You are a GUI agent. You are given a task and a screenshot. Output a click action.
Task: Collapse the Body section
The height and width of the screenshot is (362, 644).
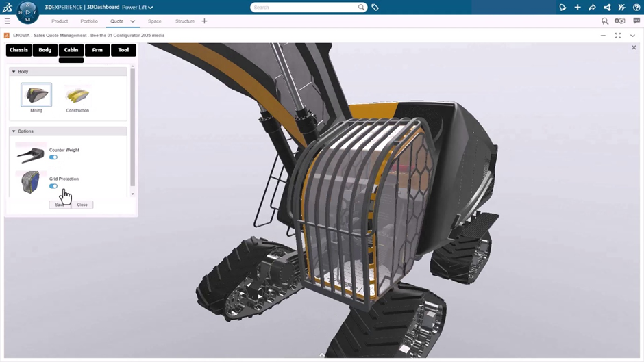pyautogui.click(x=14, y=72)
